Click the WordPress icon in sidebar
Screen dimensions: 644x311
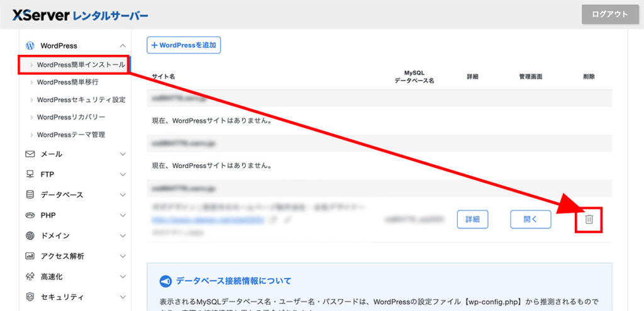[x=30, y=46]
